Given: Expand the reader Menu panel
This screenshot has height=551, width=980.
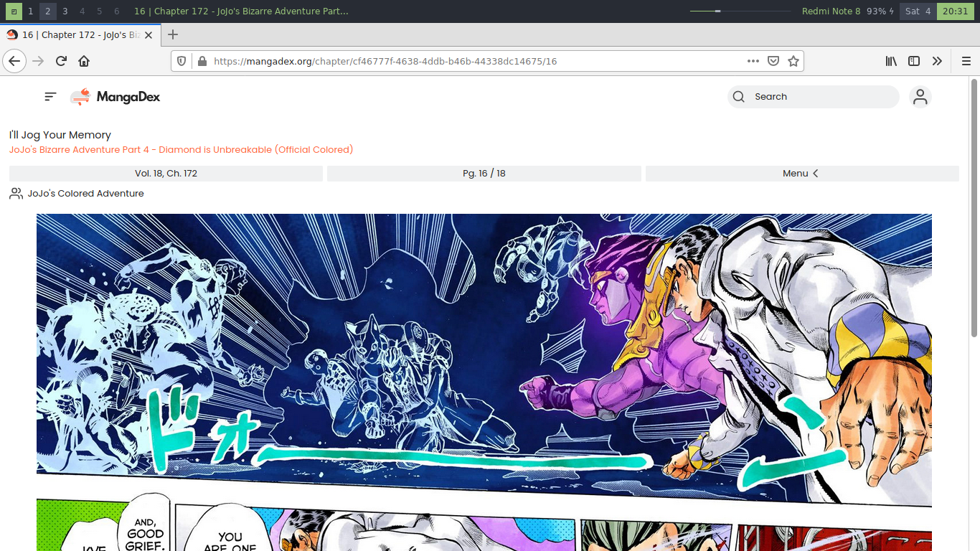Looking at the screenshot, I should point(802,174).
